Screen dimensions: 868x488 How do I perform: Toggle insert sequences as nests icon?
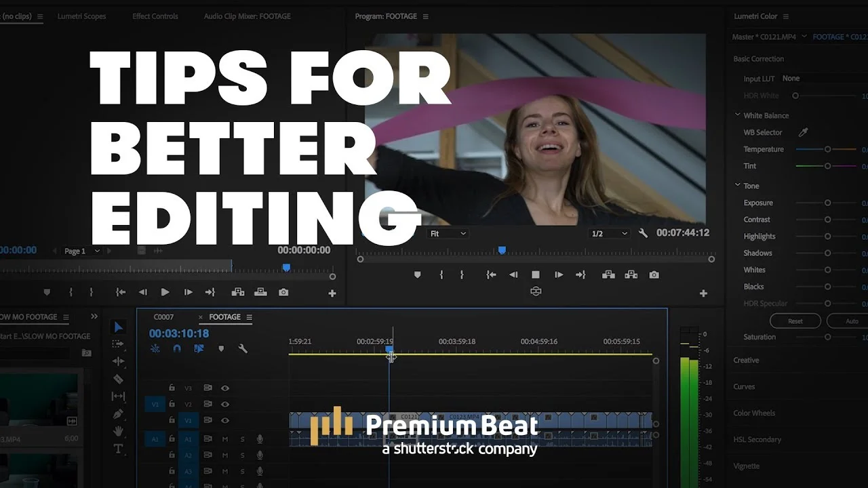(155, 348)
